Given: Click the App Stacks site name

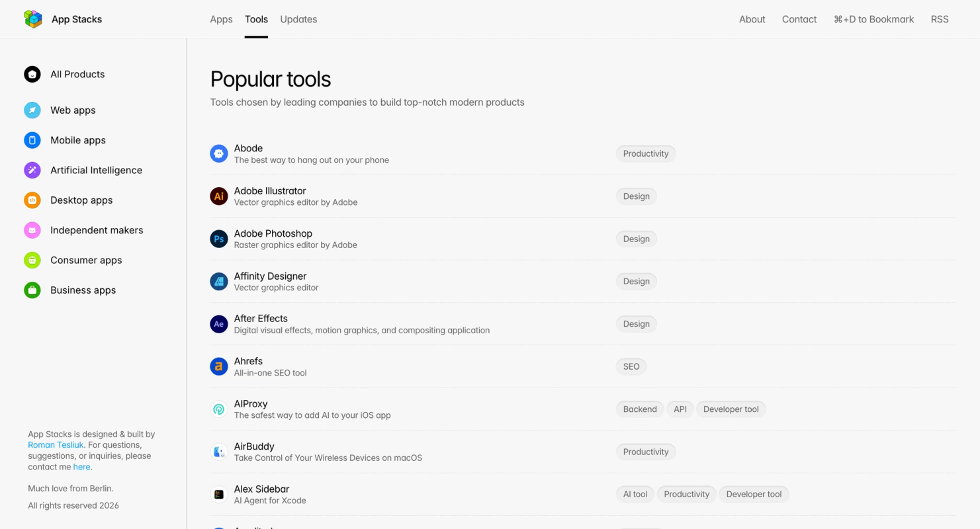Looking at the screenshot, I should [77, 19].
